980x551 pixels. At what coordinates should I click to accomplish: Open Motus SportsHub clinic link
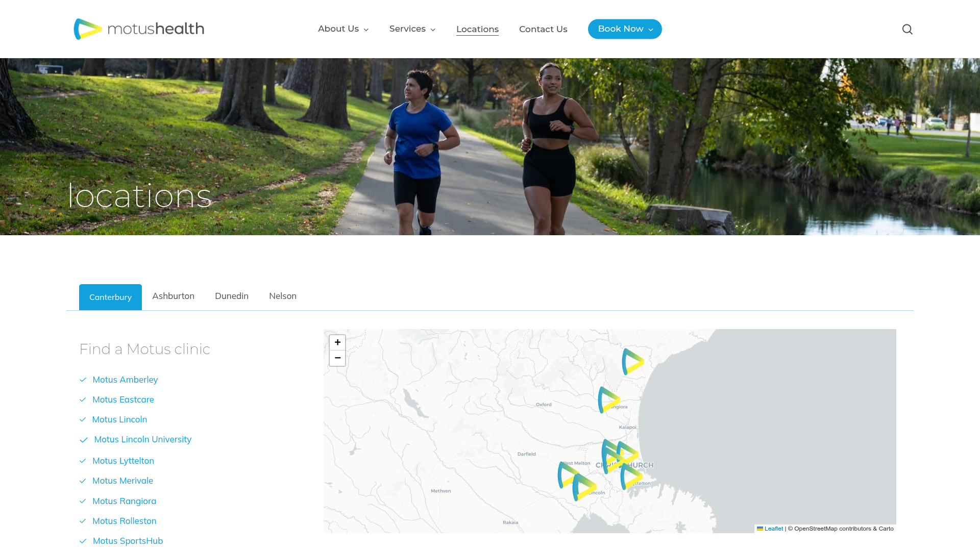tap(128, 541)
